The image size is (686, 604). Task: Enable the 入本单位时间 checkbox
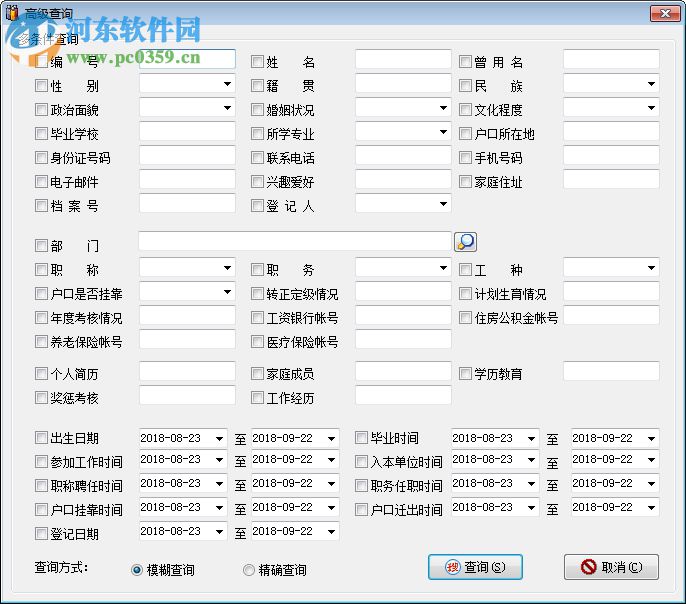click(361, 461)
